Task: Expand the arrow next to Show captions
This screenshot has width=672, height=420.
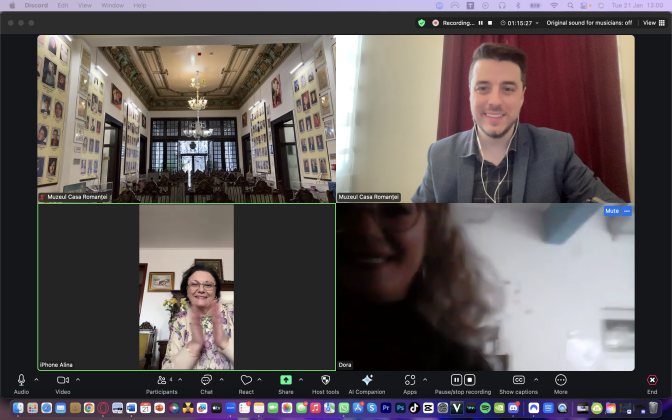Action: [535, 380]
